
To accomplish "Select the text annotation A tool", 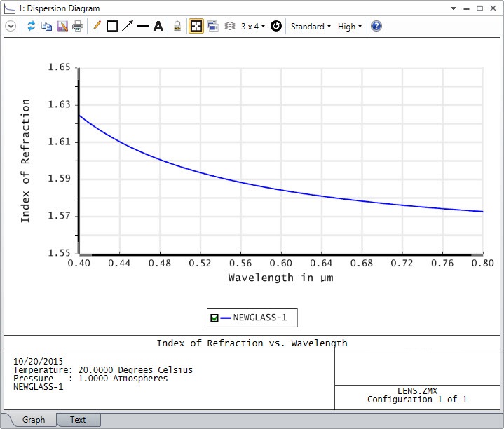I will [x=158, y=26].
